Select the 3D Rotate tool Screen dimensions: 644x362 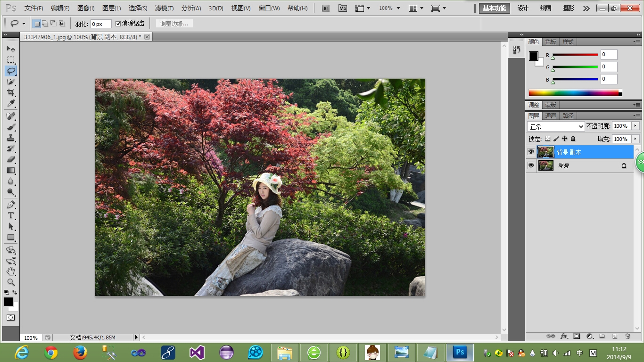(x=11, y=250)
